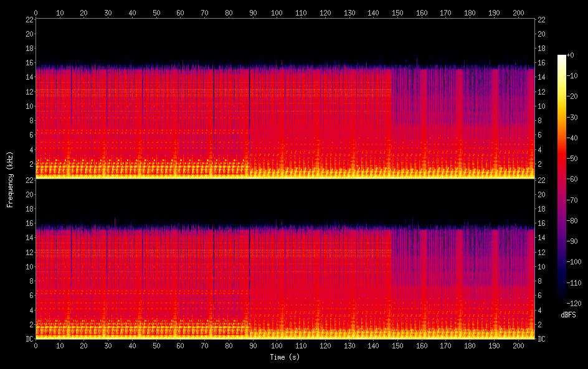588x369 pixels.
Task: Click the DC label at the bottom-right corner
Action: pos(542,339)
